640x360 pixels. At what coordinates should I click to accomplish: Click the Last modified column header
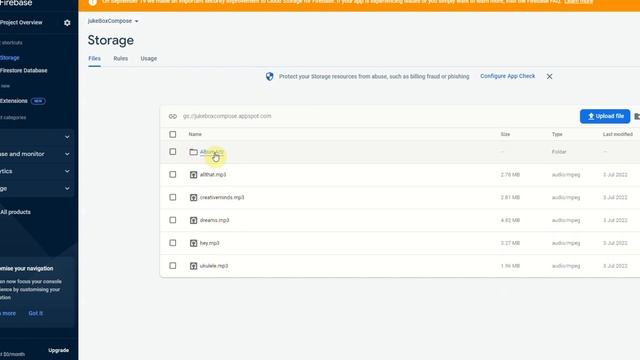click(618, 134)
